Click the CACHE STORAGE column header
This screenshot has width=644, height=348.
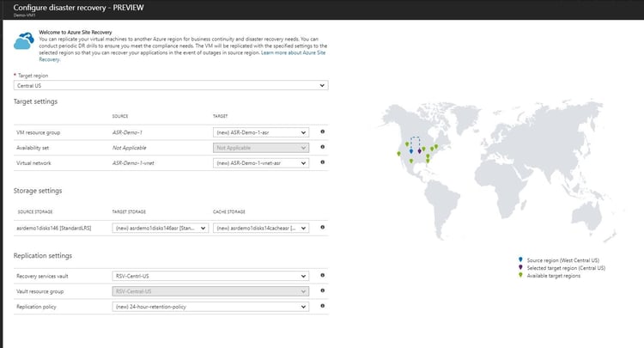228,212
